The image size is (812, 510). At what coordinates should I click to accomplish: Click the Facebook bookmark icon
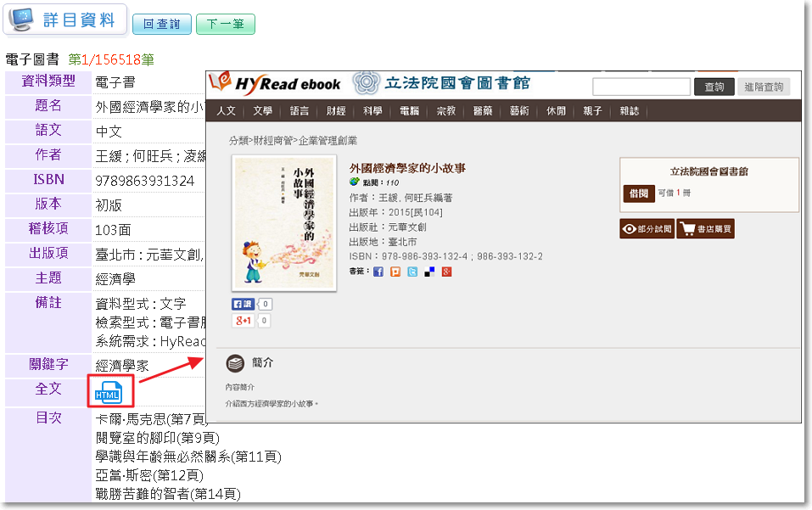[x=378, y=272]
